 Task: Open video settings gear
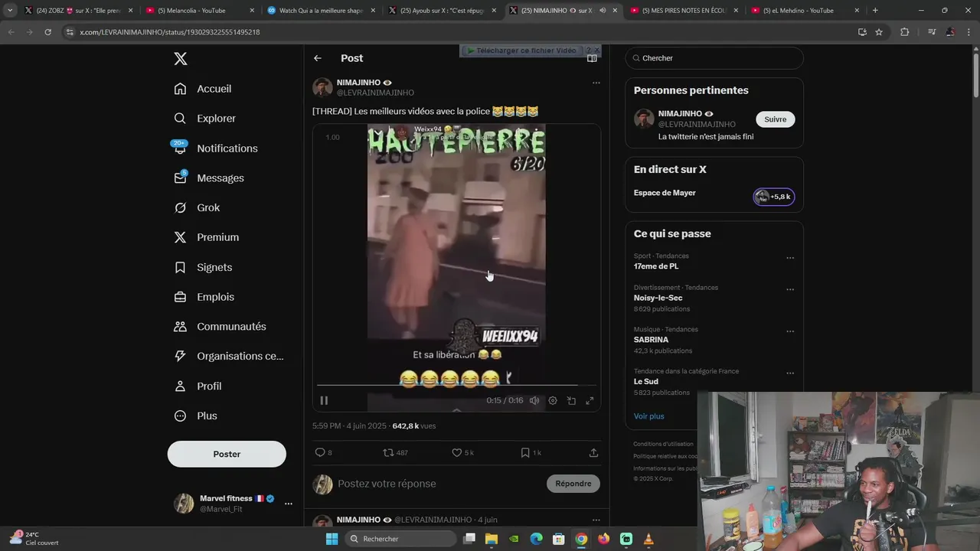[553, 400]
